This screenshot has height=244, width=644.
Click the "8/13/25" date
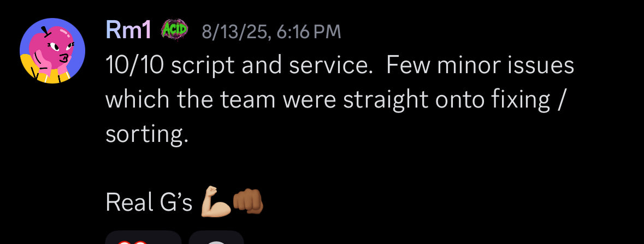(x=235, y=32)
